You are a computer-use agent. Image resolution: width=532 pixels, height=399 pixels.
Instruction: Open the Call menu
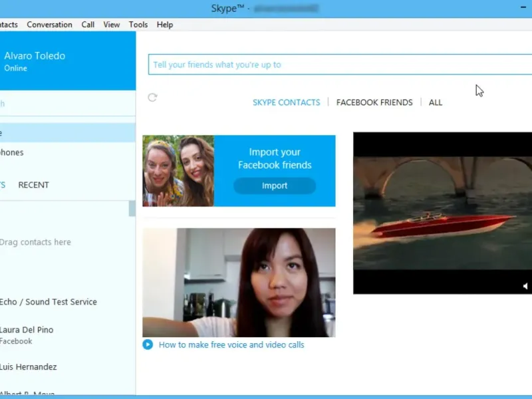click(88, 25)
